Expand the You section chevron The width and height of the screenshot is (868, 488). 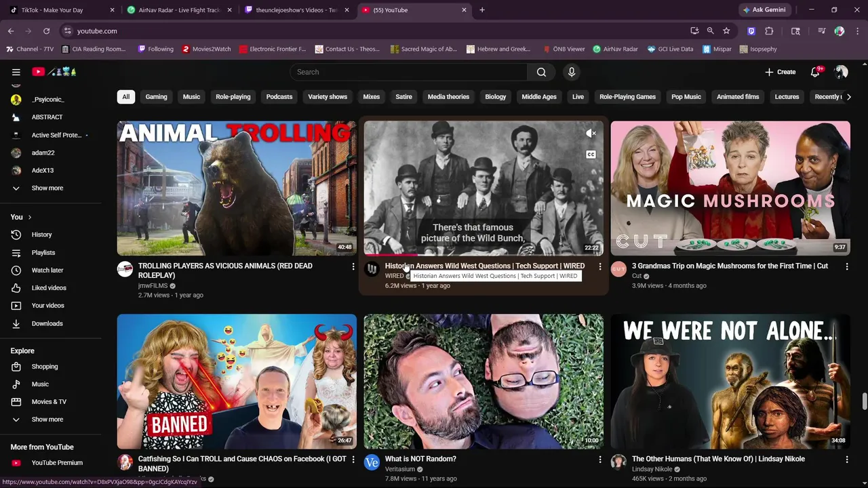tap(29, 217)
